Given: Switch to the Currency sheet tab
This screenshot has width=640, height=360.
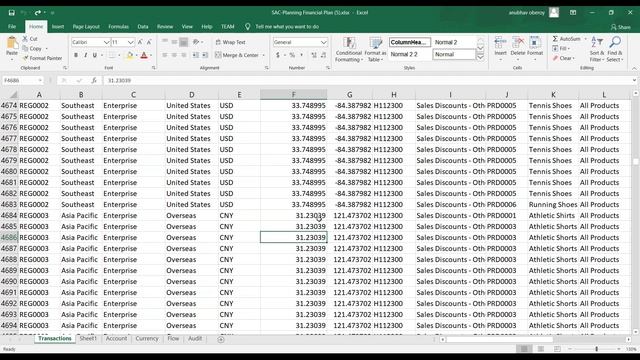Looking at the screenshot, I should coord(147,338).
